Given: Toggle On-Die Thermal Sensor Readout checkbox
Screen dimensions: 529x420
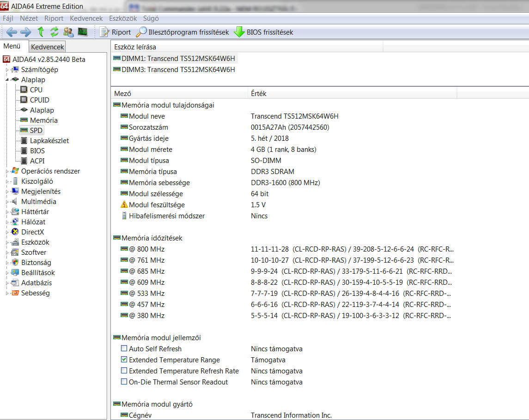Looking at the screenshot, I should (124, 382).
